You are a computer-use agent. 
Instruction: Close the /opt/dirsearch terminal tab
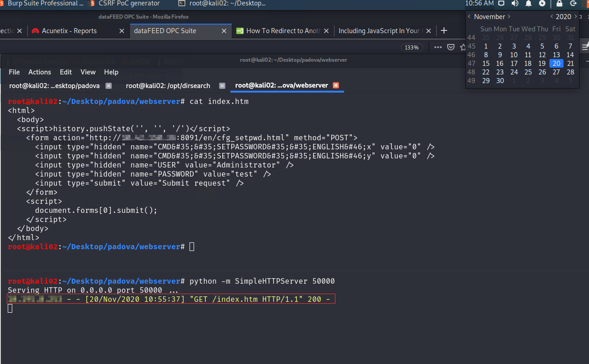(222, 85)
